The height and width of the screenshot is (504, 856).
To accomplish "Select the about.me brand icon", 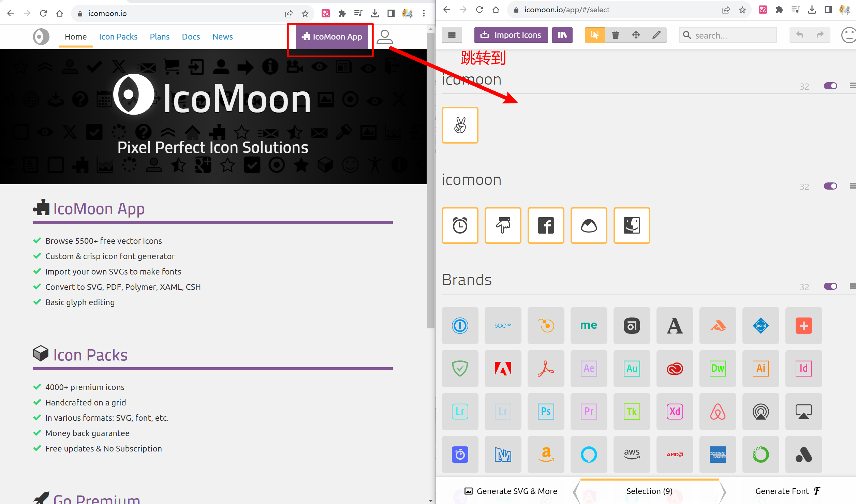I will [x=589, y=326].
